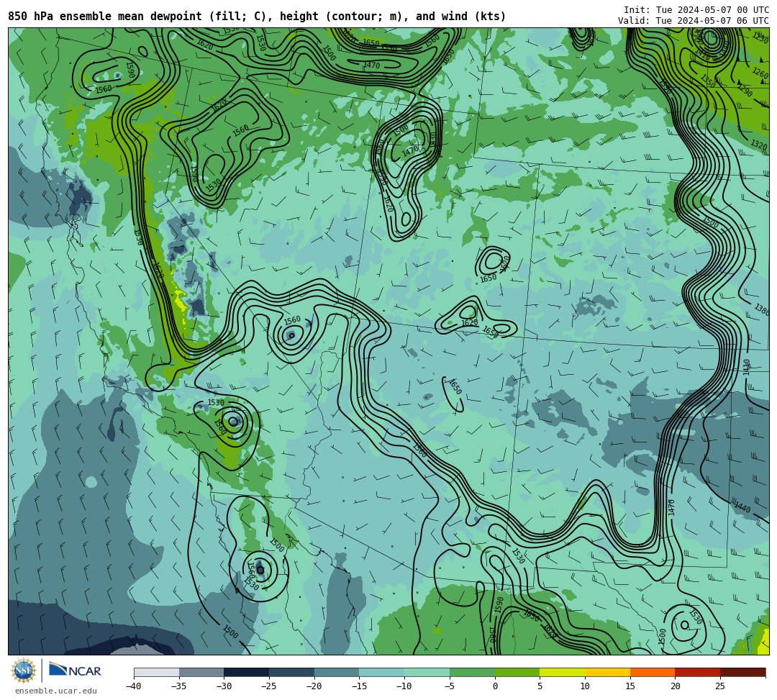Click the NSF logo icon
Viewport: 777px width, 700px height.
point(23,671)
